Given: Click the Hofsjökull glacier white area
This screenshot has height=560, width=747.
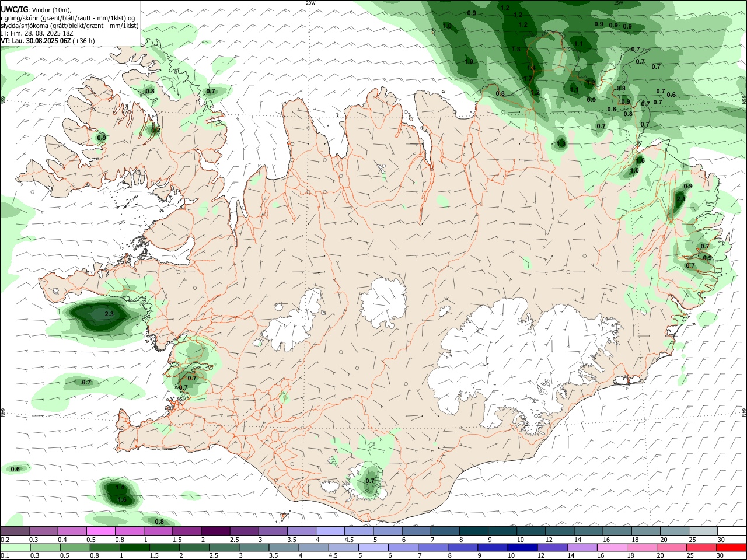Looking at the screenshot, I should (x=383, y=302).
